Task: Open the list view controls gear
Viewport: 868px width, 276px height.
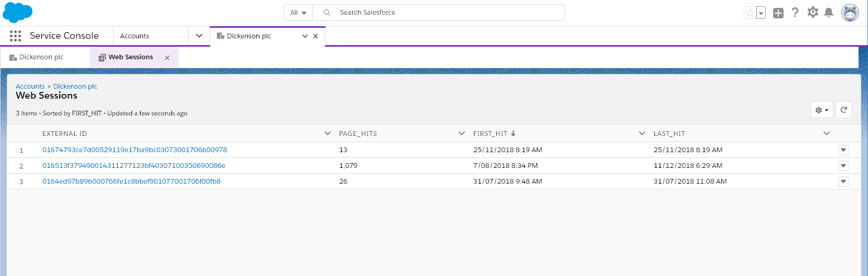Action: tap(821, 110)
